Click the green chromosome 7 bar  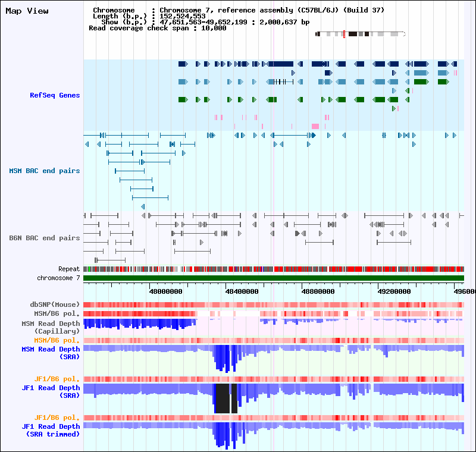[x=274, y=278]
